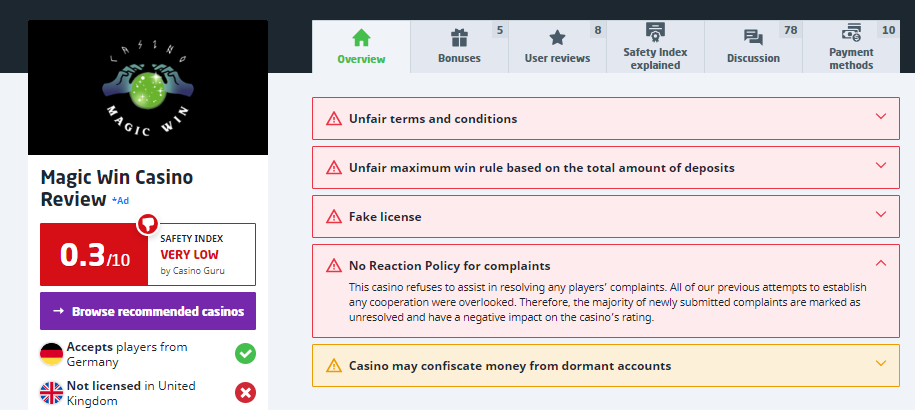Click the User reviews star icon
The width and height of the screenshot is (915, 410).
[x=557, y=38]
